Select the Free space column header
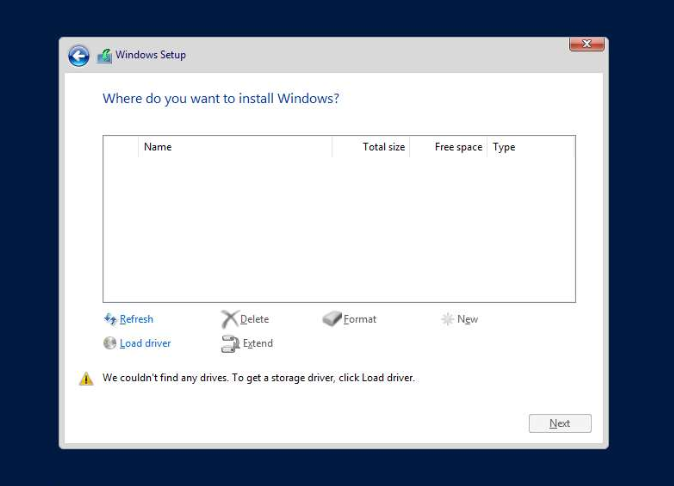 point(458,147)
